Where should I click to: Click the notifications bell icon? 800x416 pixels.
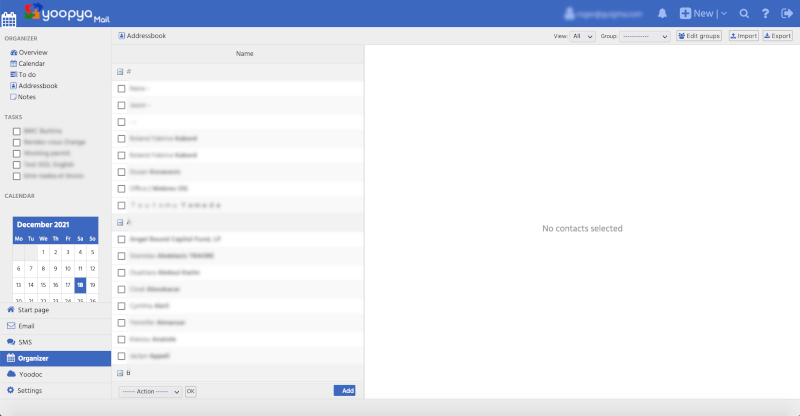pos(662,14)
